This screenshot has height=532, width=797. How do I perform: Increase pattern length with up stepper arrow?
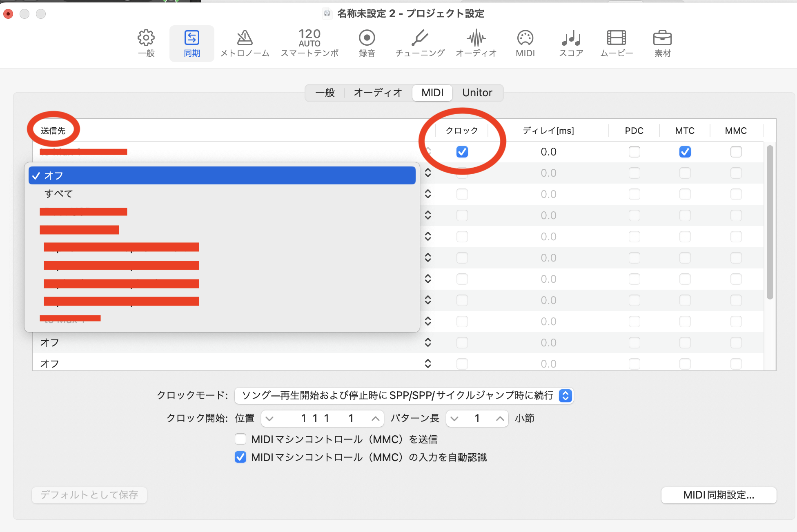pos(500,418)
